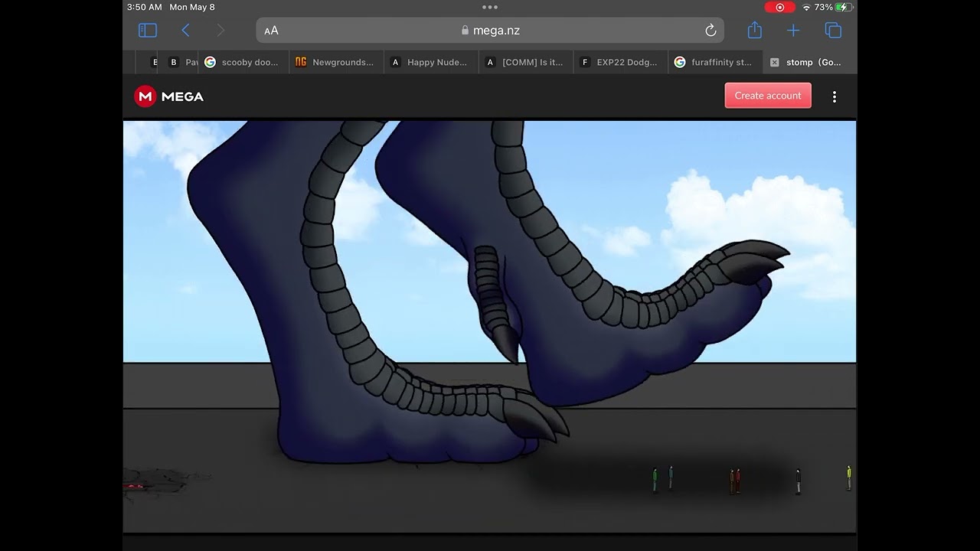The width and height of the screenshot is (980, 551).
Task: Tap the 3:50 AM clock
Action: tap(145, 7)
